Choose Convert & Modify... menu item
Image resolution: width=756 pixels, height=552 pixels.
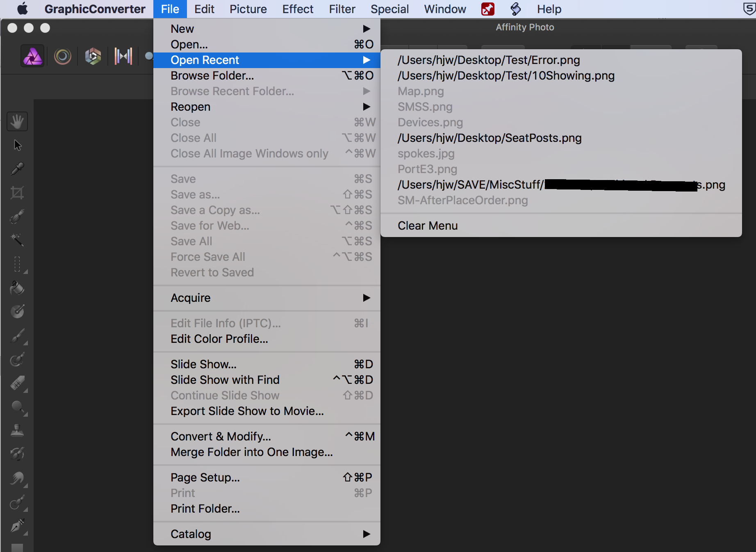(266, 436)
